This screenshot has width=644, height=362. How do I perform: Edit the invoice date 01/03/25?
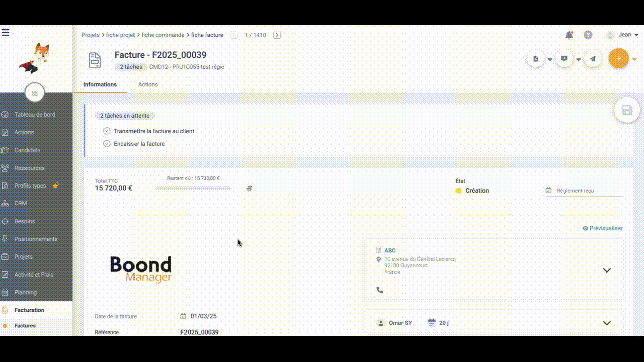203,316
